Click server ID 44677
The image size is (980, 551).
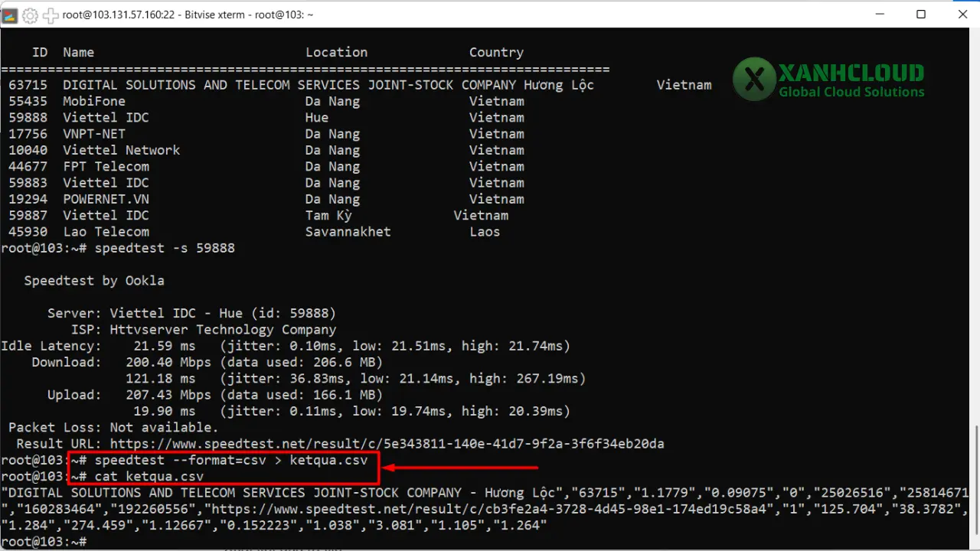(28, 166)
